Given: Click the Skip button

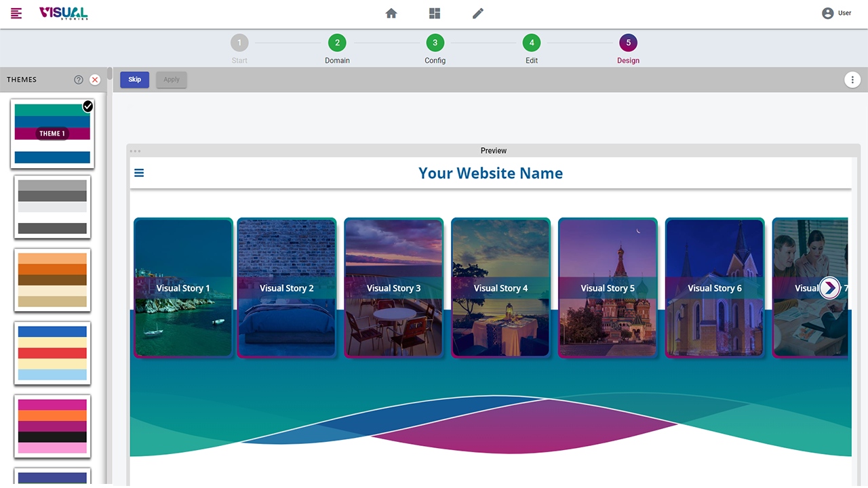Looking at the screenshot, I should coord(135,79).
